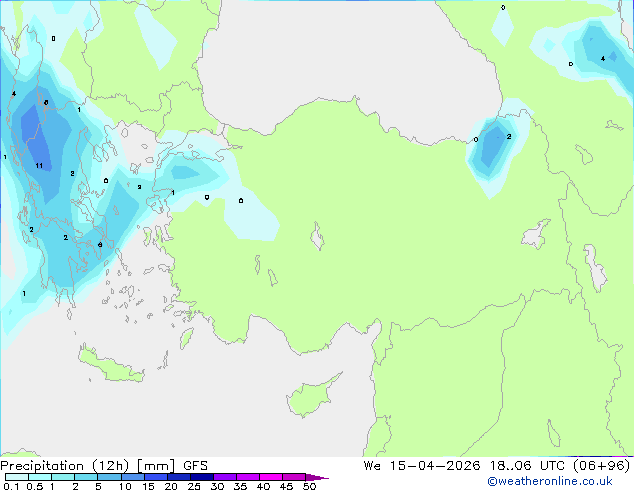
Task: Click the map value "11" over Albania
Action: click(39, 165)
